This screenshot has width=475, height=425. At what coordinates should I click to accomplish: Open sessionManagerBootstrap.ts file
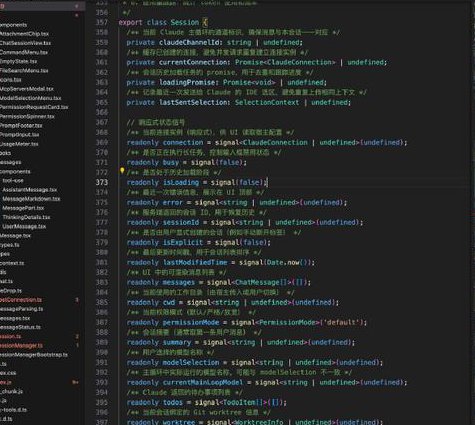34,355
